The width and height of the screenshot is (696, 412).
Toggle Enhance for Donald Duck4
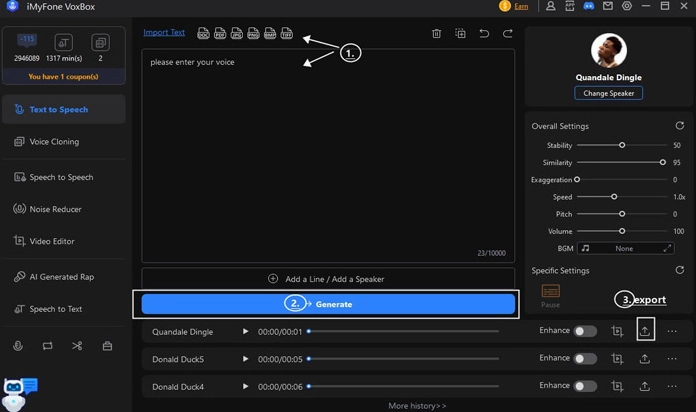585,386
